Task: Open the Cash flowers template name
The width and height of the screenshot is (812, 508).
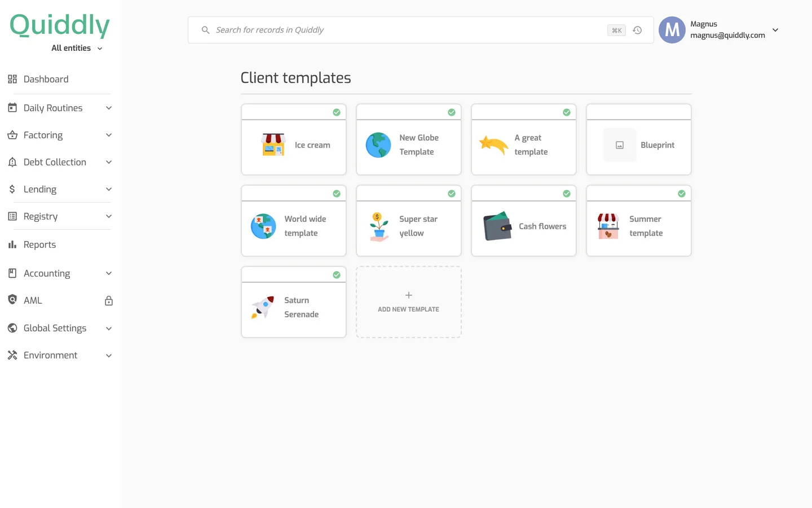Action: coord(542,226)
